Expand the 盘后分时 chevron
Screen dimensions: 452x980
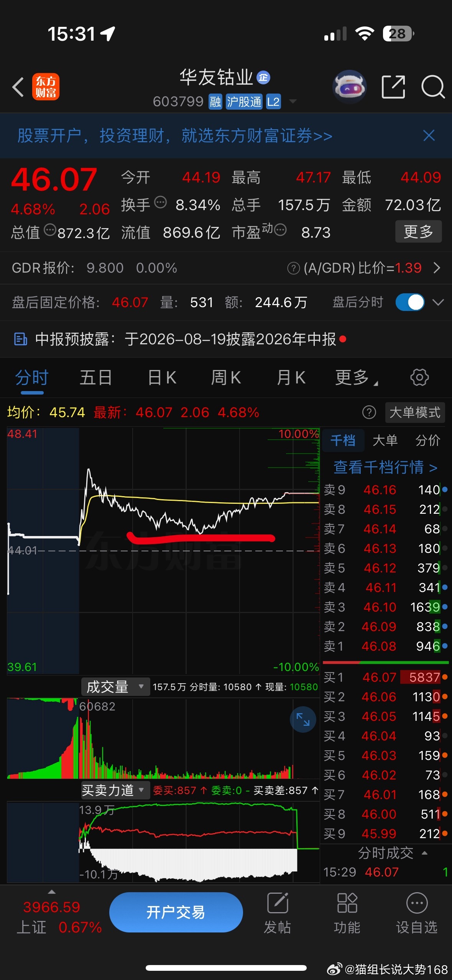438,302
